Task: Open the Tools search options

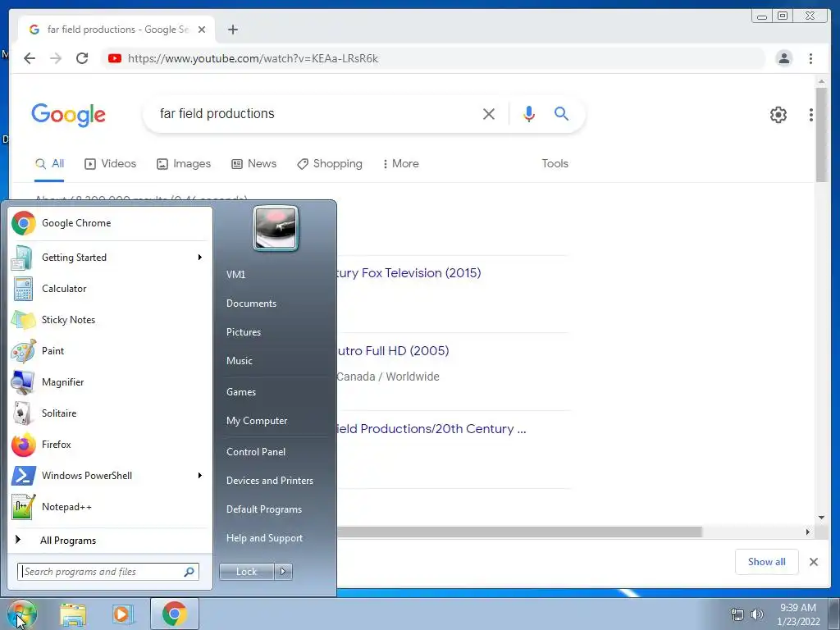Action: point(555,163)
